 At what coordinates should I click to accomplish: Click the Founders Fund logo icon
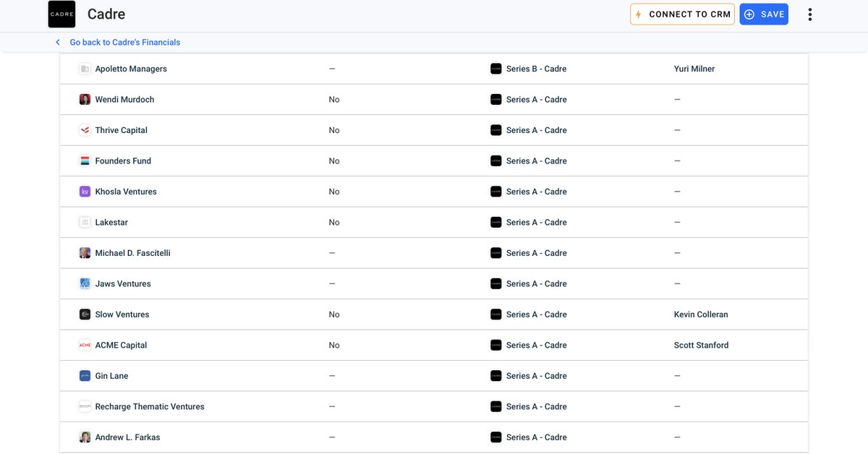85,161
